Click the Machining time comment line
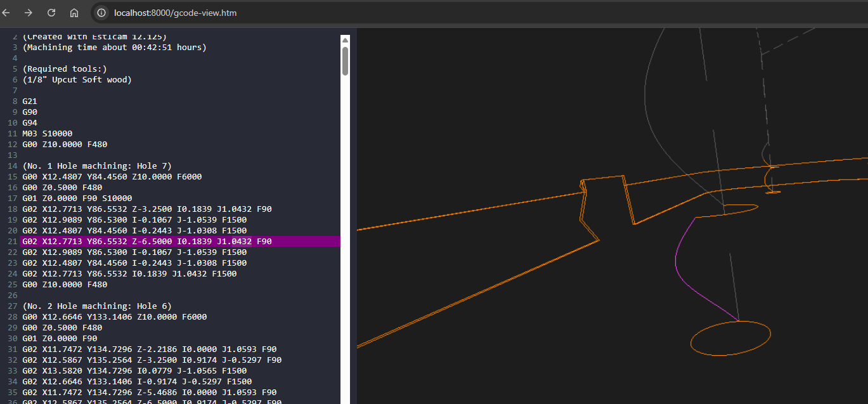Viewport: 868px width, 404px height. tap(114, 48)
